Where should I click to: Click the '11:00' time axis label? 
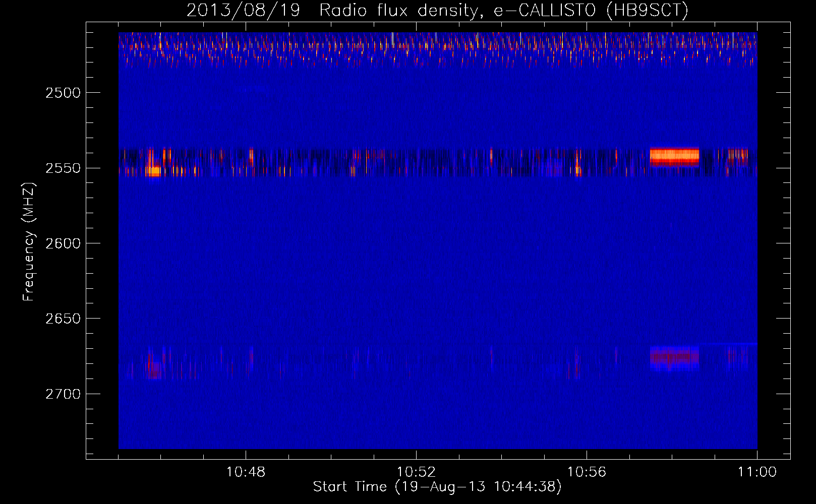pyautogui.click(x=757, y=472)
